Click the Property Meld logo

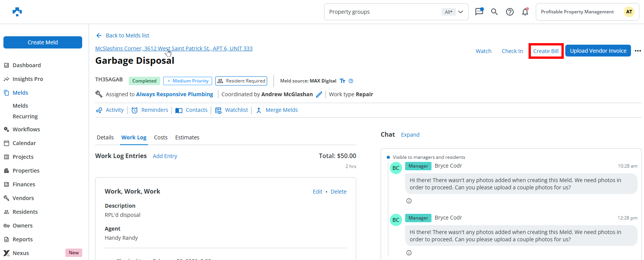pyautogui.click(x=17, y=12)
